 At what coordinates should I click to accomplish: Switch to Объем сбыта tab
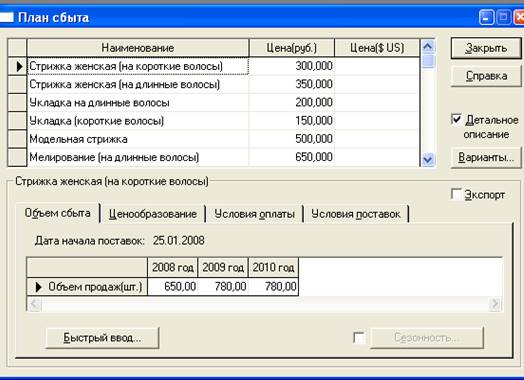tap(57, 213)
